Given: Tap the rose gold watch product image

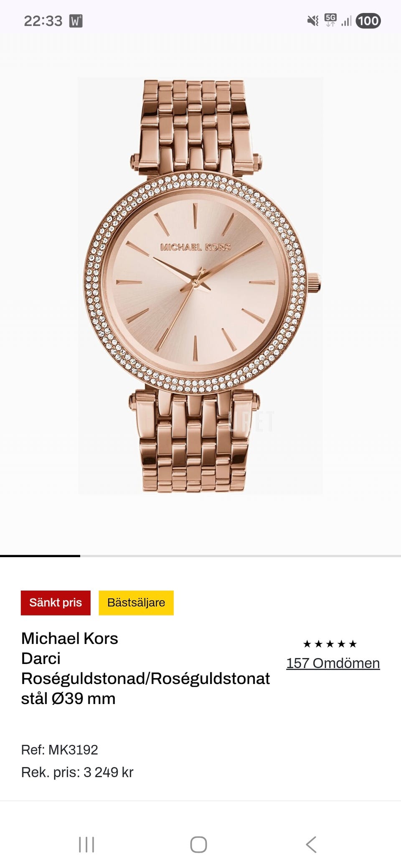Looking at the screenshot, I should 200,286.
